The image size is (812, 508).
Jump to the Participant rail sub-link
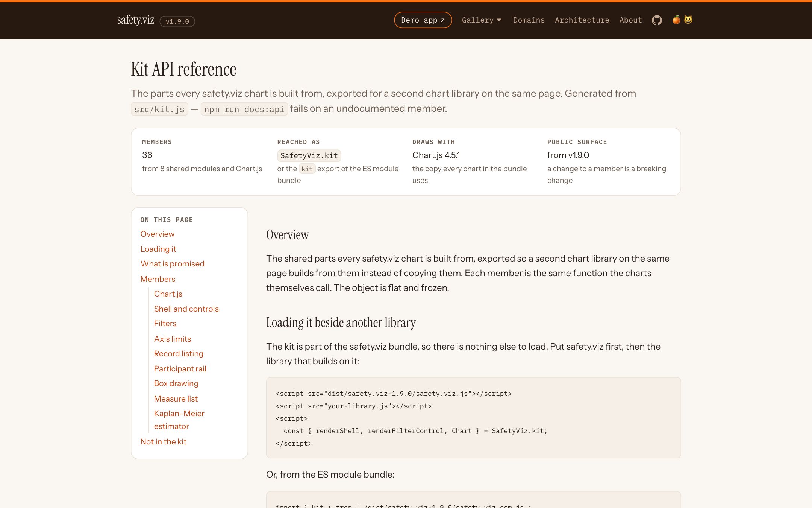(x=180, y=369)
